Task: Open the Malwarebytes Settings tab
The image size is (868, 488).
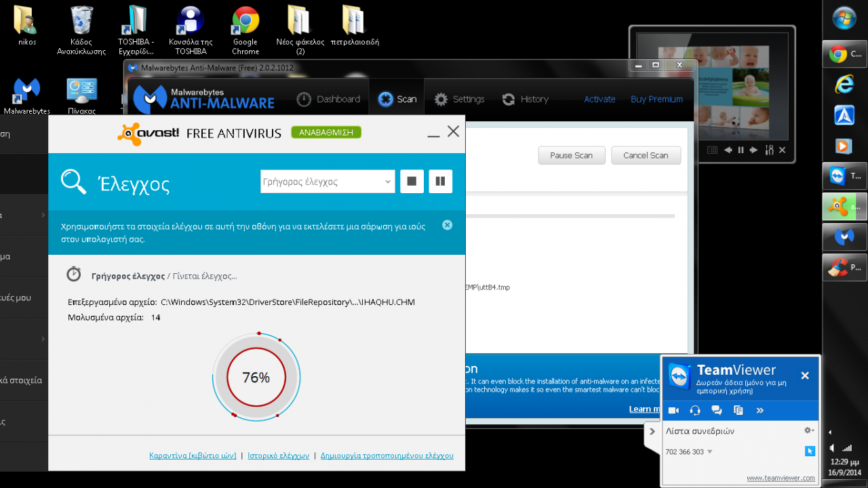Action: pyautogui.click(x=460, y=100)
